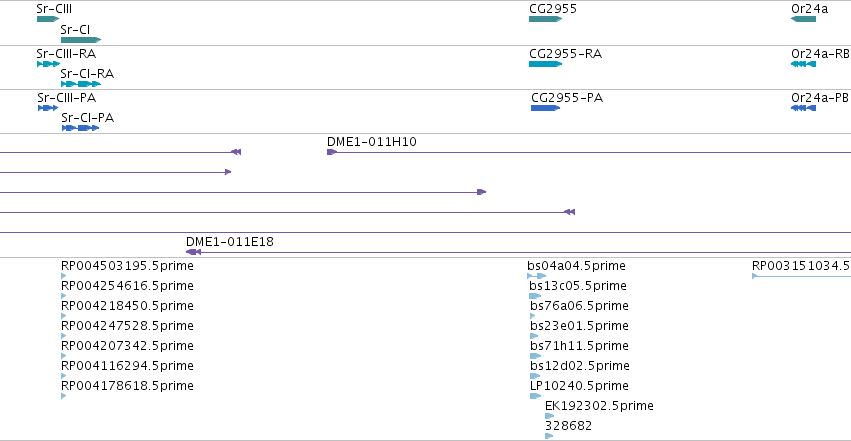Select the Sr-CI-RA transcript glyph
This screenshot has width=851, height=441.
pos(81,84)
